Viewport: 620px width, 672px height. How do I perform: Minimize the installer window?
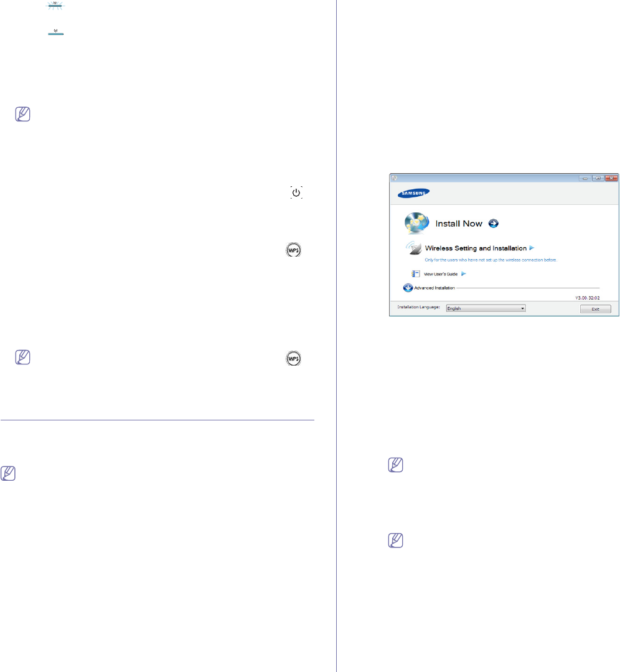click(585, 178)
